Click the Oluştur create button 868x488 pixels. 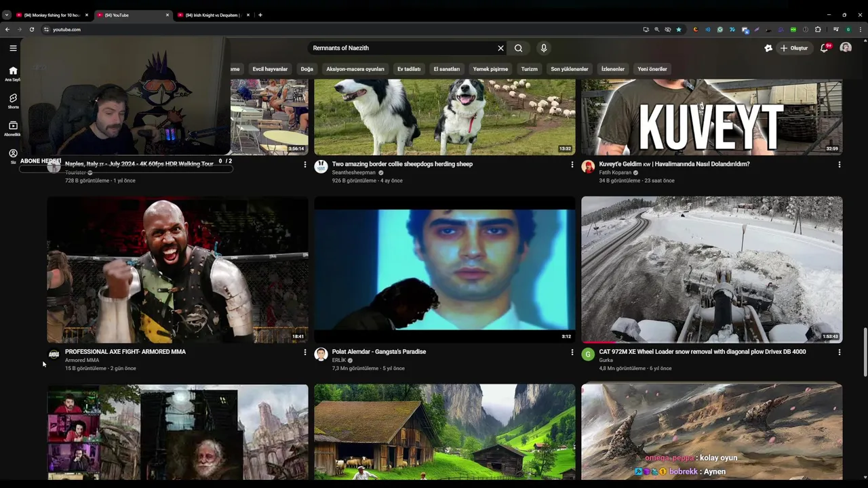pyautogui.click(x=794, y=48)
